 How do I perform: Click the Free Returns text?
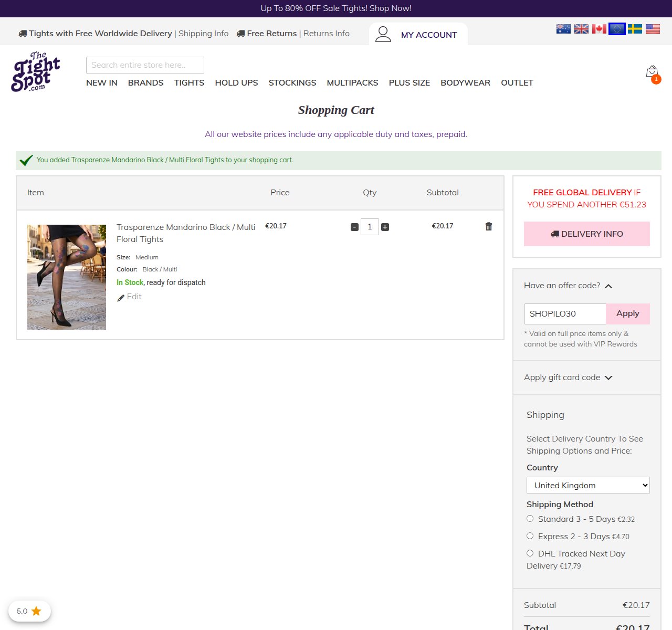click(272, 34)
